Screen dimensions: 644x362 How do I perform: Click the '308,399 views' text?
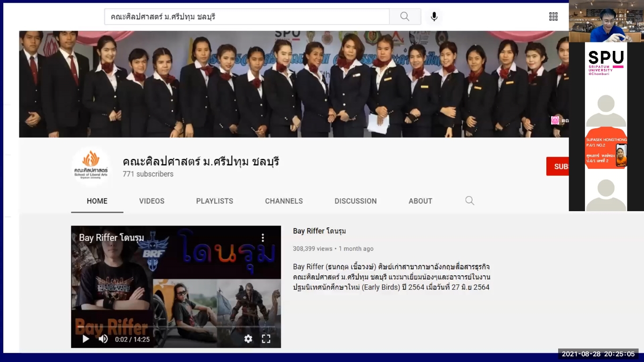pyautogui.click(x=313, y=248)
